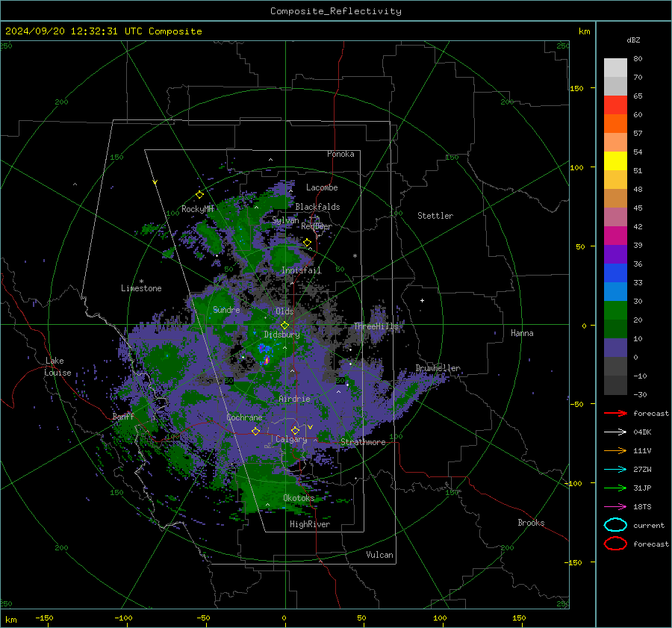This screenshot has width=672, height=628.
Task: Click the Calgary city label
Action: coord(291,439)
